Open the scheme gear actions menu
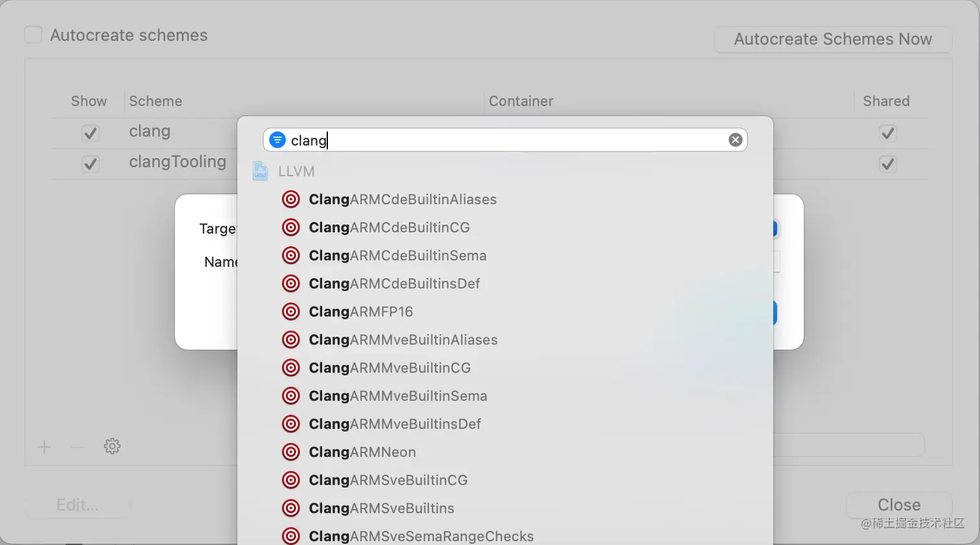The width and height of the screenshot is (980, 545). (111, 446)
